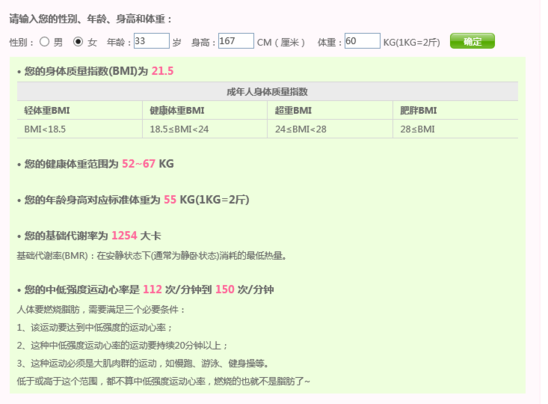Click the 18.5≤BMI<24 table cell

205,129
